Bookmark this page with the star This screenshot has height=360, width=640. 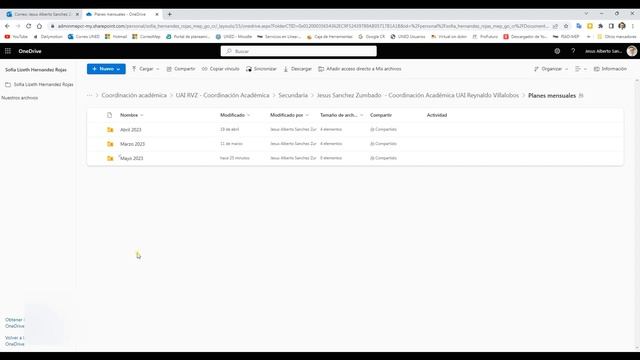click(566, 26)
